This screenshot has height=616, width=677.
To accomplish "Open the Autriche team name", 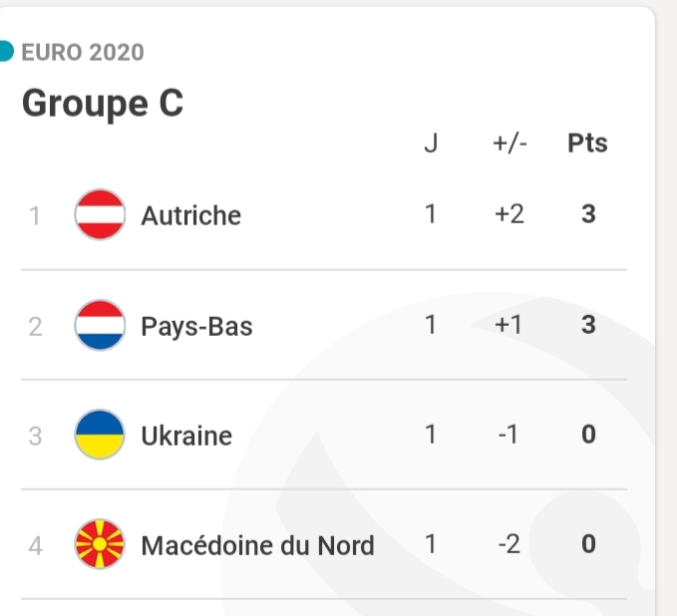I will (x=191, y=216).
